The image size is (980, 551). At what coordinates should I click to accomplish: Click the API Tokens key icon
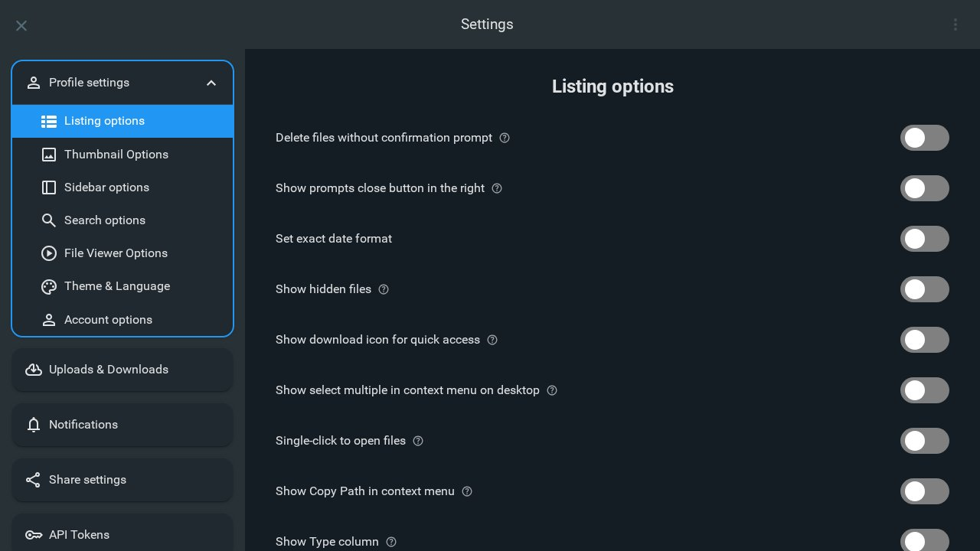[34, 535]
